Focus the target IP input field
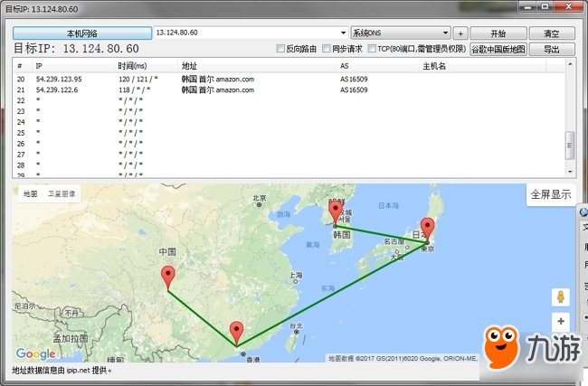 pyautogui.click(x=247, y=33)
